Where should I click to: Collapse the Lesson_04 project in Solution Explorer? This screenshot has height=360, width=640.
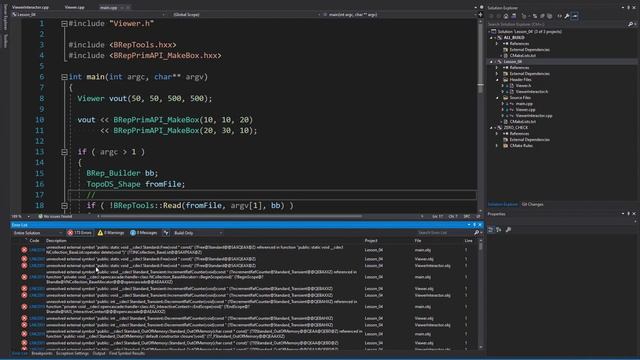point(492,62)
